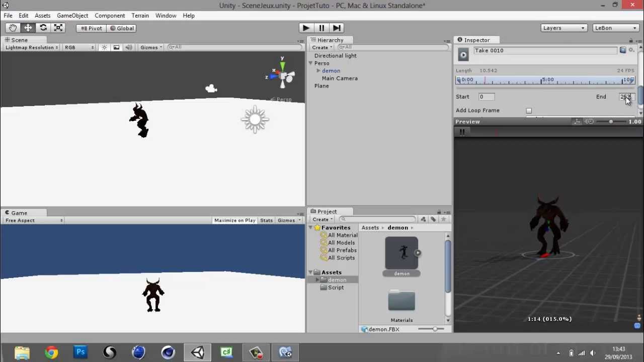The height and width of the screenshot is (362, 644).
Task: Select the Hand tool in toolbar
Action: pos(13,28)
